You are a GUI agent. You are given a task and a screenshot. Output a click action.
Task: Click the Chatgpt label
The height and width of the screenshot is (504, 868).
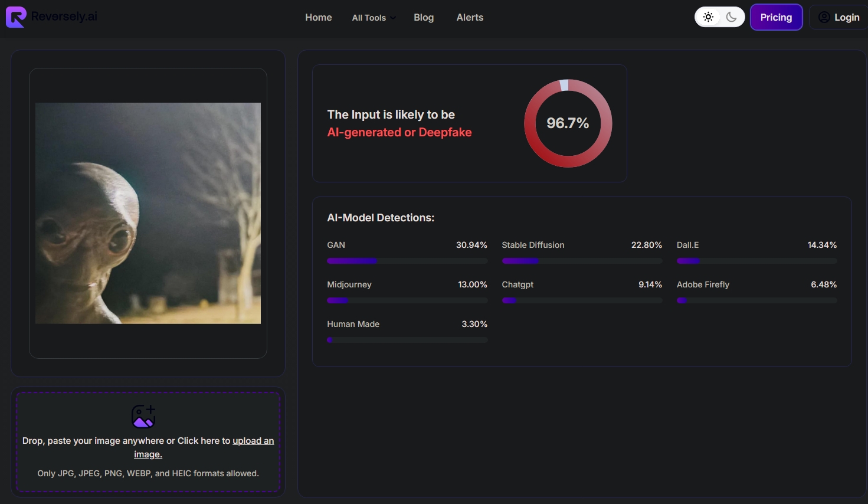[517, 284]
